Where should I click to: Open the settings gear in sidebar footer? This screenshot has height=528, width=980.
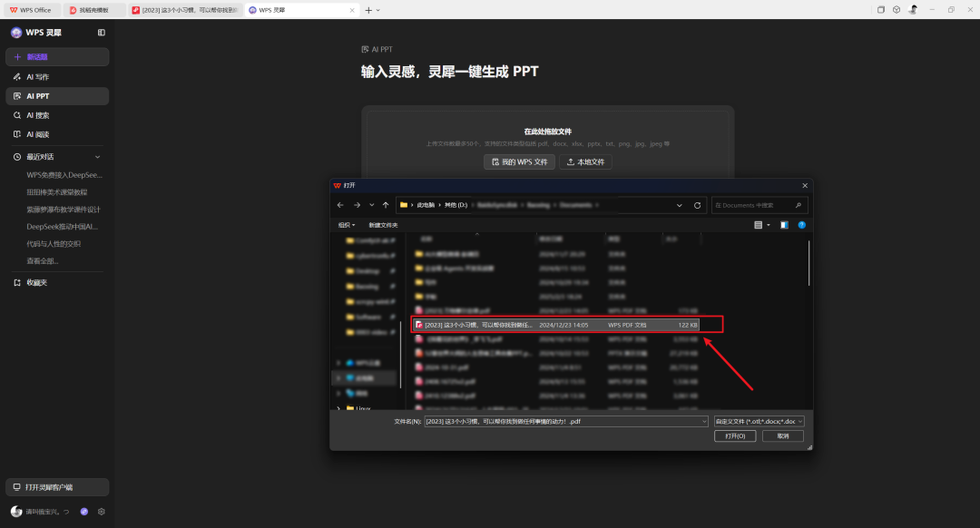102,512
